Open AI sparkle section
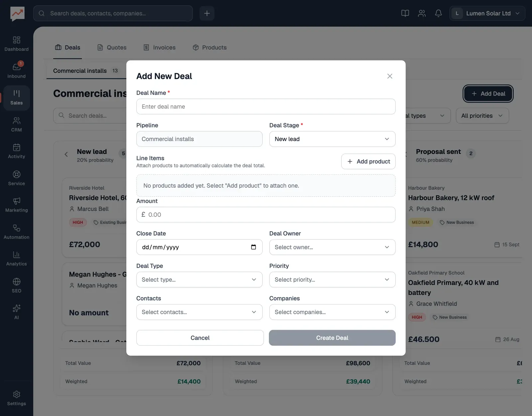 coord(16,312)
